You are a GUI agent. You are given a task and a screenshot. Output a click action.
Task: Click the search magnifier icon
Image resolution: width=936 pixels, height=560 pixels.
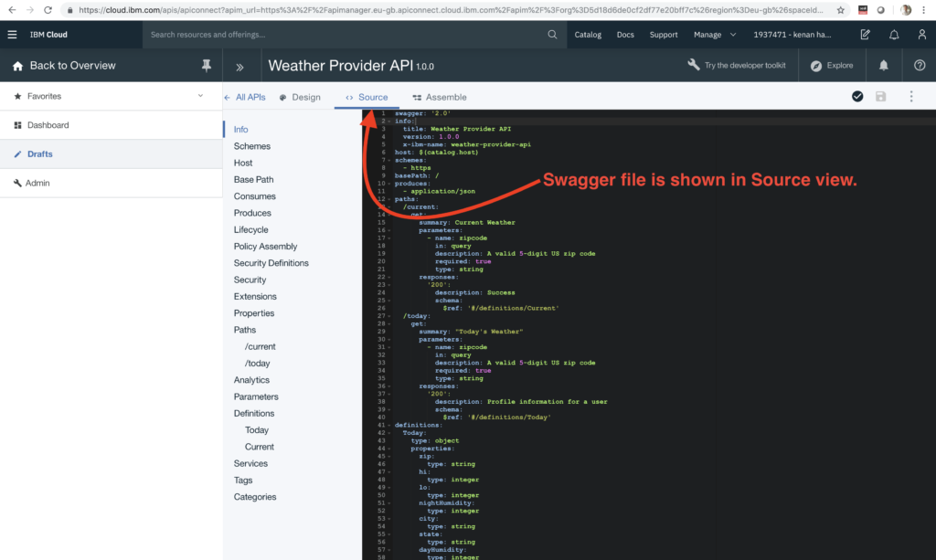[x=552, y=35]
